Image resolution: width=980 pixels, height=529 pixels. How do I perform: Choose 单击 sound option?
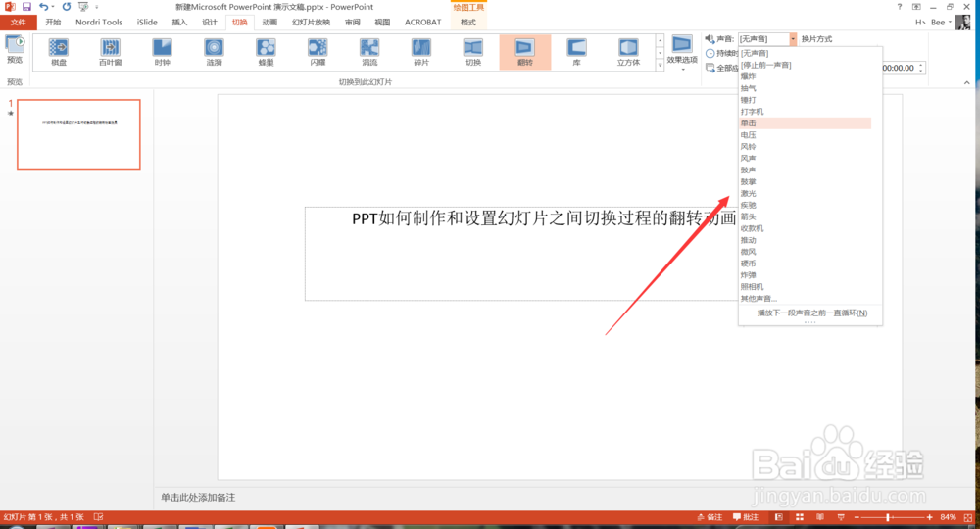[x=806, y=123]
